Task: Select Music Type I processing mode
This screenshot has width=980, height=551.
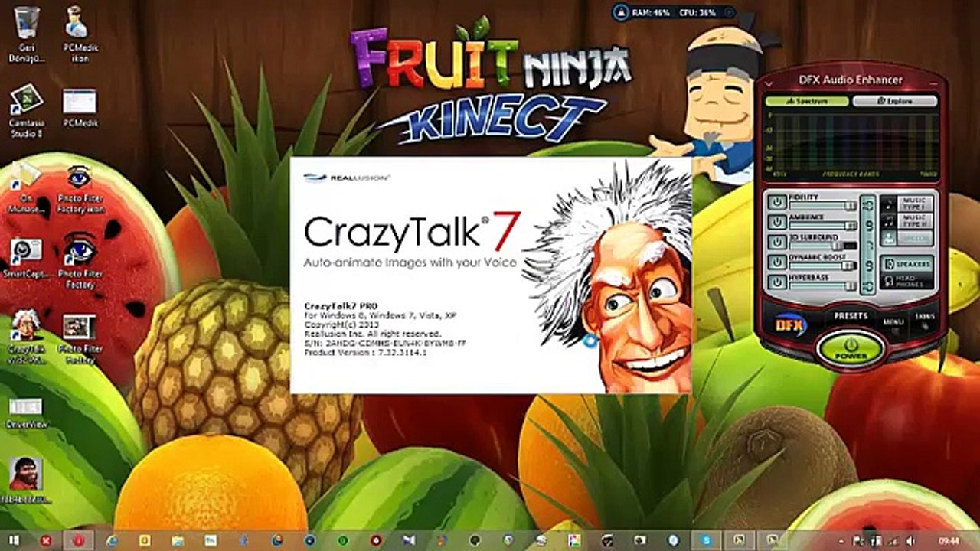Action: tap(907, 204)
